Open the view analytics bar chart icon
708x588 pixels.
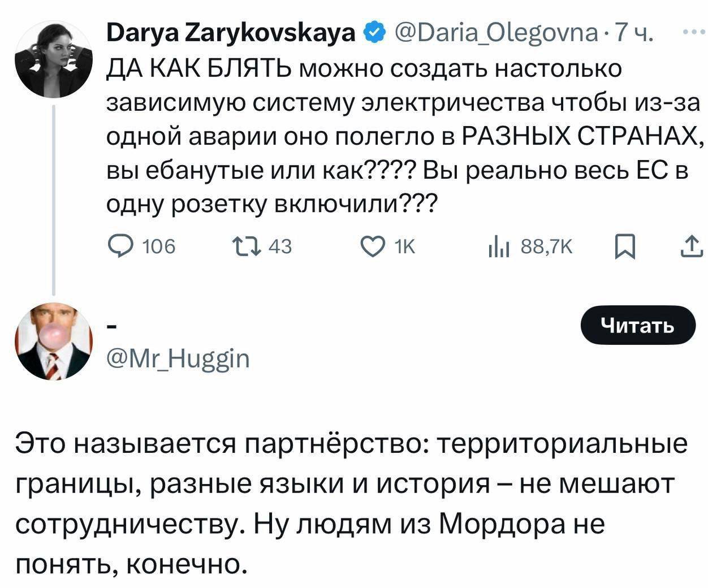(499, 247)
